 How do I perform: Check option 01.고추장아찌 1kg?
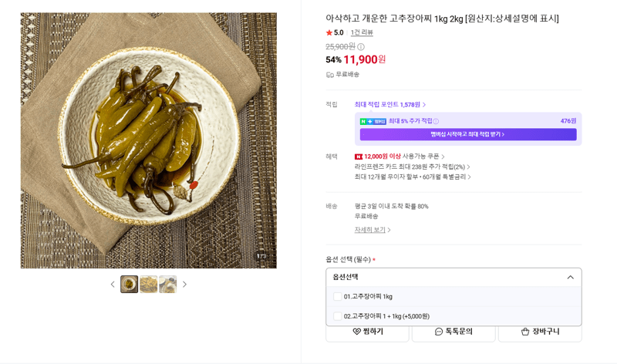(337, 296)
